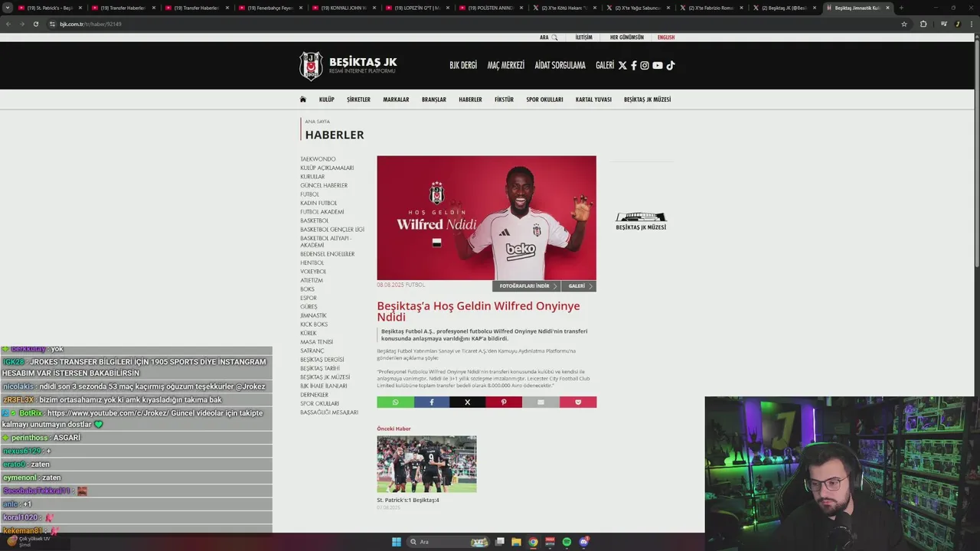Viewport: 980px width, 551px height.
Task: Switch to Fenerbahçe Feyenoord tab
Action: 269,8
